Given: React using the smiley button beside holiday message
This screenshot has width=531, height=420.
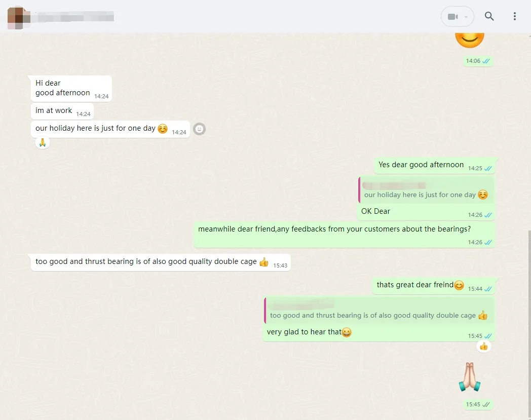Looking at the screenshot, I should [200, 129].
